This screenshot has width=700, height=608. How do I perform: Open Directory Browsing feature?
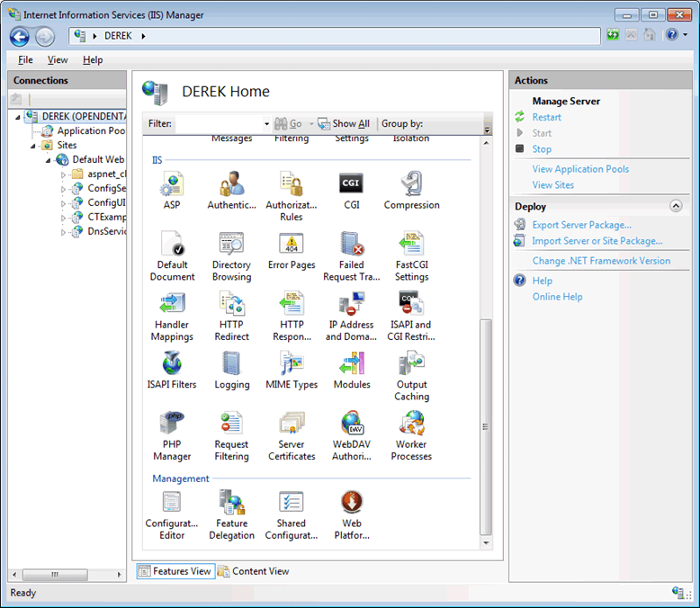click(232, 256)
